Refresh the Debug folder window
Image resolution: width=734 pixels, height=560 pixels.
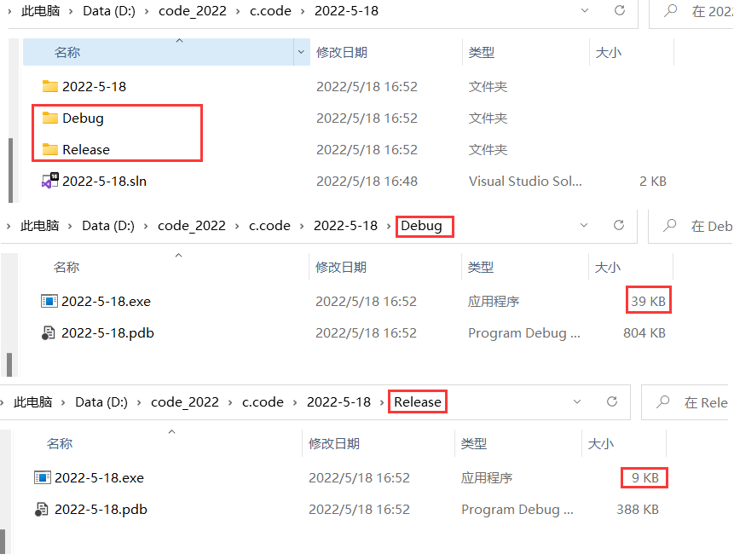click(x=619, y=225)
